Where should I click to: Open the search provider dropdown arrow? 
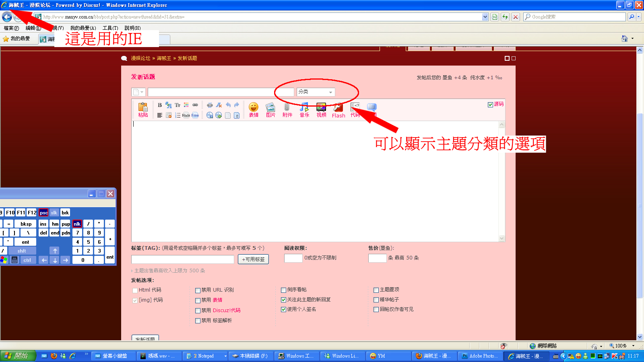click(639, 17)
